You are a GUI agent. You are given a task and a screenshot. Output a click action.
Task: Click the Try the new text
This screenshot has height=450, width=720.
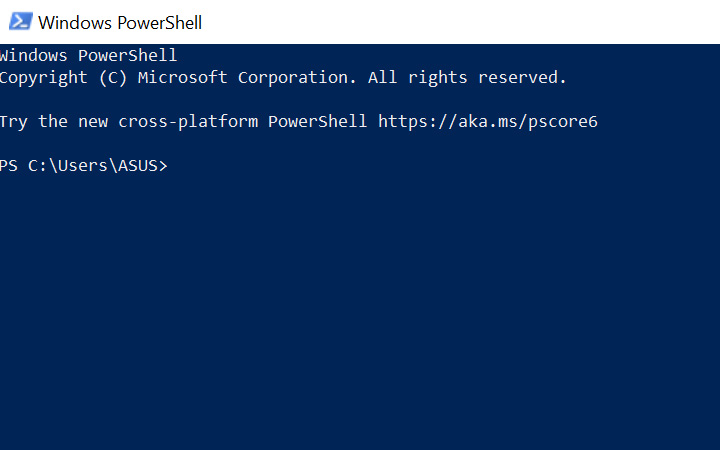[54, 122]
